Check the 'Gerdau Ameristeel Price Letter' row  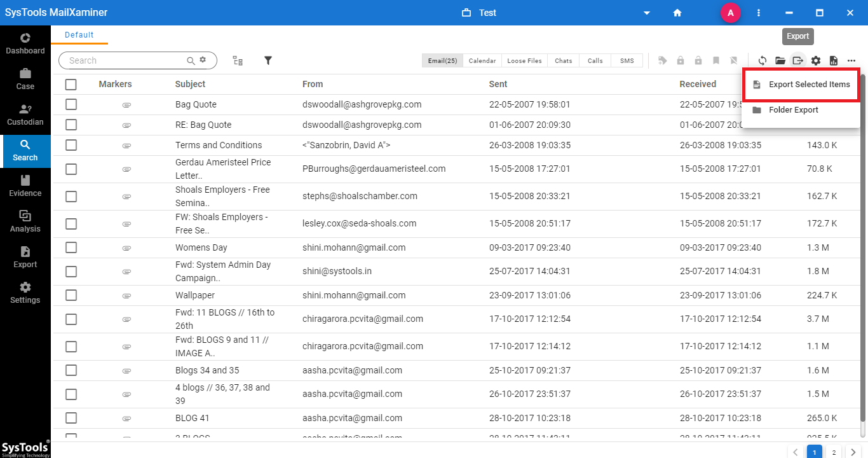click(x=71, y=169)
